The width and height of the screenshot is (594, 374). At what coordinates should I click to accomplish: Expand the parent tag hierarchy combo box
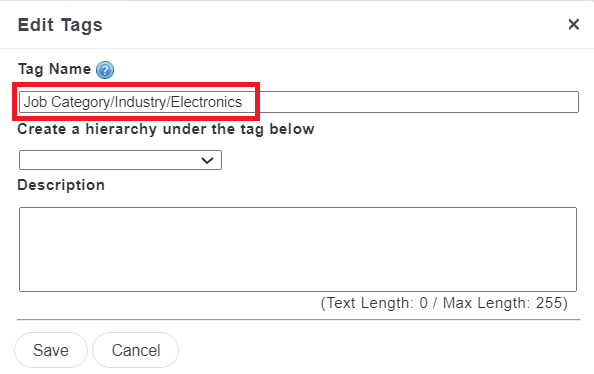click(120, 160)
